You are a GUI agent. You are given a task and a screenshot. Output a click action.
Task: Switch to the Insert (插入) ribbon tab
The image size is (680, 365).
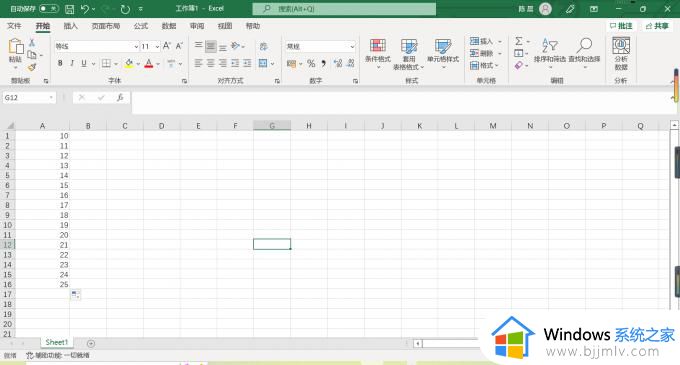[x=70, y=26]
